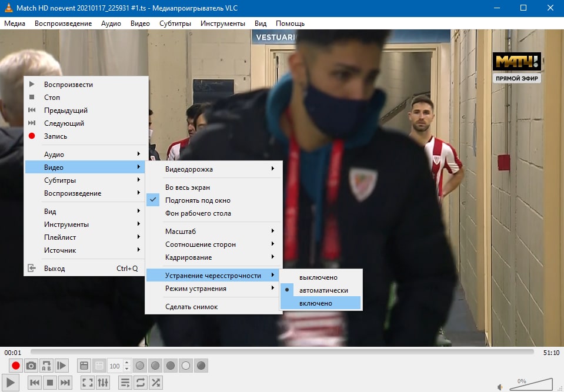Select Следующий in the context menu
This screenshot has height=392, width=564.
pyautogui.click(x=86, y=123)
